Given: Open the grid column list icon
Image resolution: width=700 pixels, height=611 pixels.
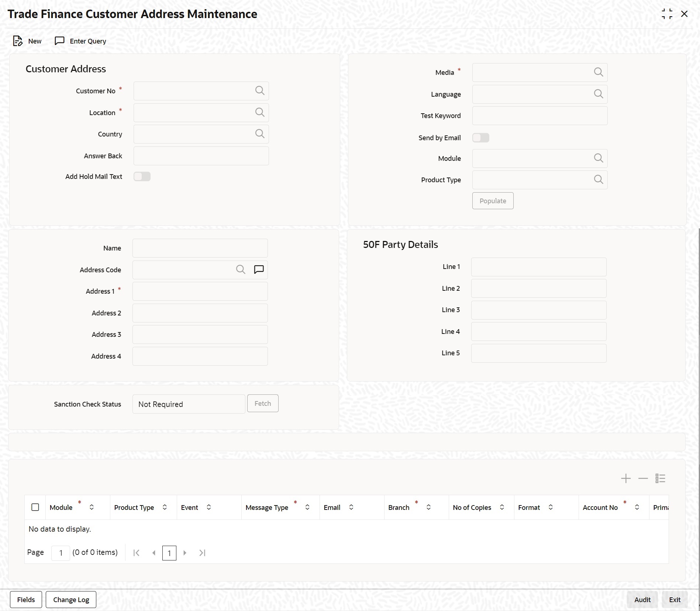Looking at the screenshot, I should [660, 478].
